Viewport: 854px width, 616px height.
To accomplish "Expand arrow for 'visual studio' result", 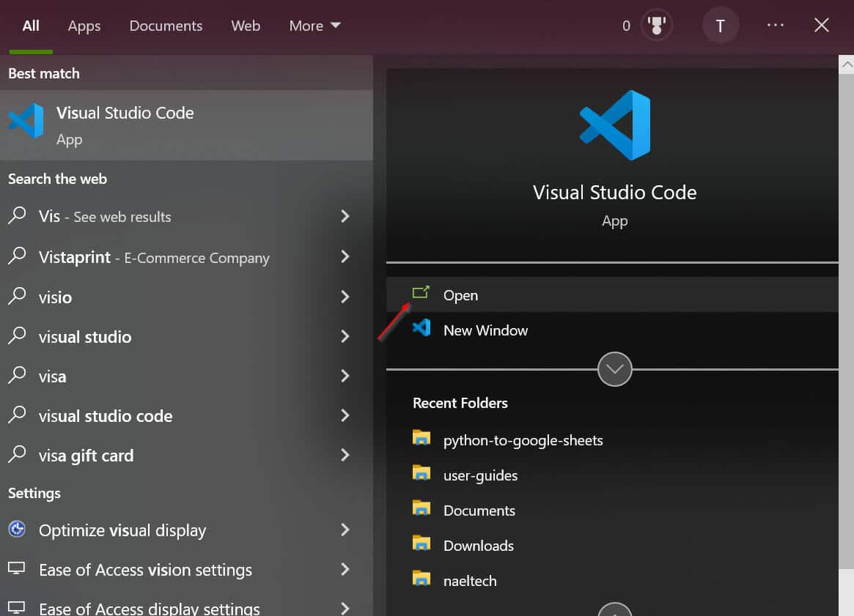I will coord(345,336).
